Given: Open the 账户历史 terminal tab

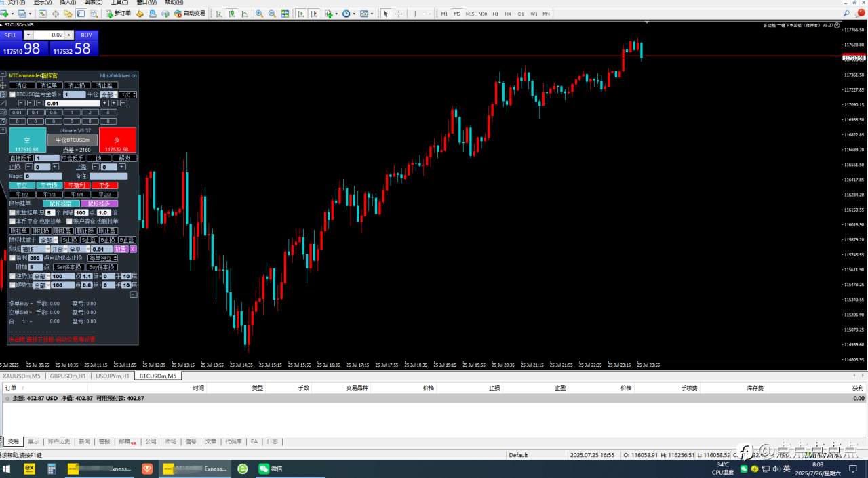Looking at the screenshot, I should click(59, 441).
